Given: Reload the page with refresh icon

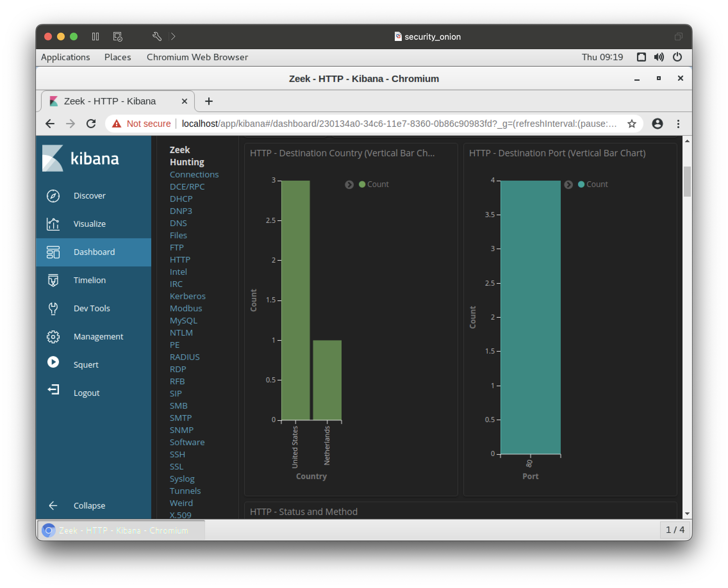Looking at the screenshot, I should 91,124.
